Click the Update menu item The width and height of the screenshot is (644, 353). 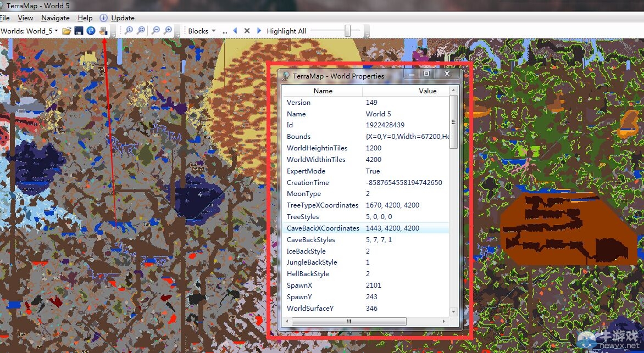(123, 18)
